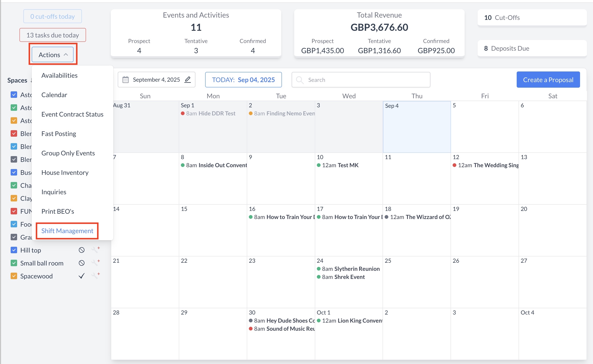Click the wrench-plus icon for Spacewood
The width and height of the screenshot is (593, 364).
pos(95,276)
